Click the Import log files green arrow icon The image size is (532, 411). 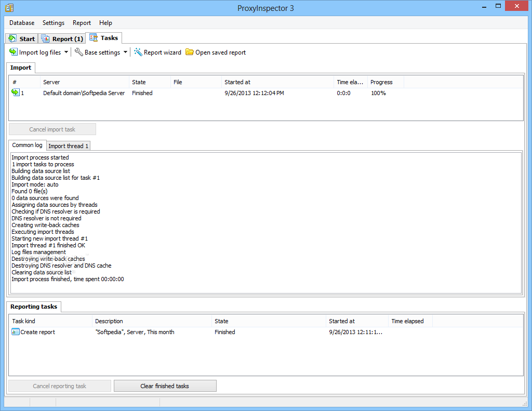click(13, 52)
